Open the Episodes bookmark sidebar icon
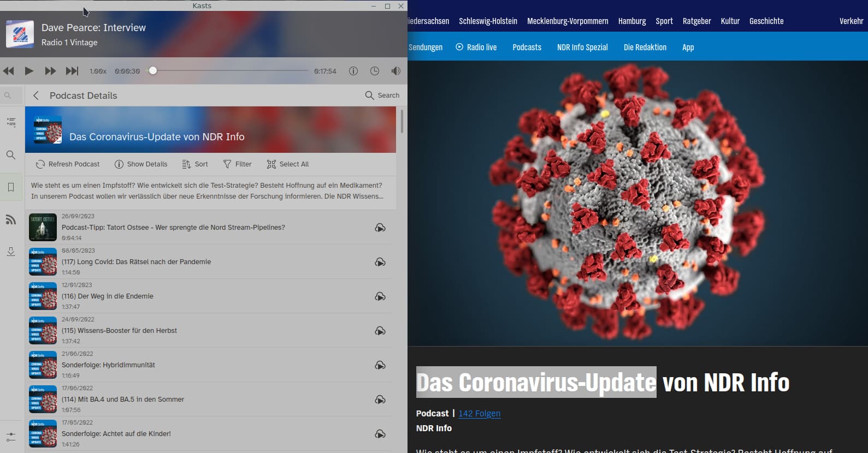This screenshot has height=453, width=868. tap(11, 187)
